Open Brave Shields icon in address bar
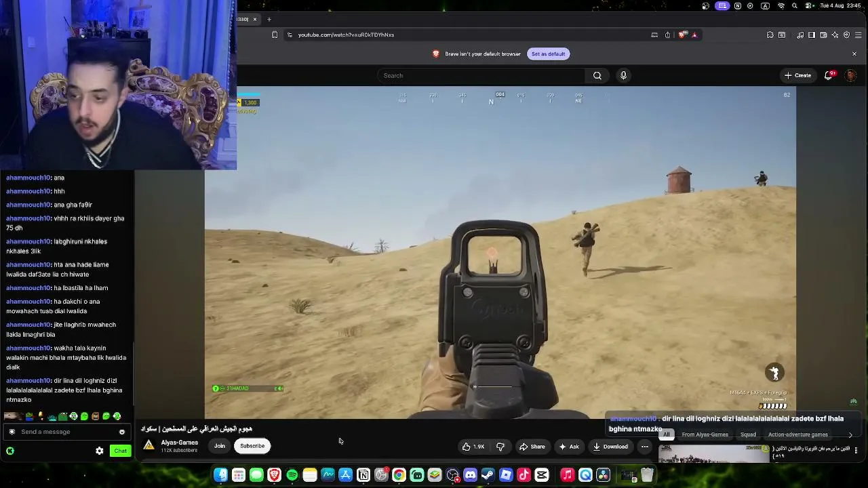This screenshot has width=868, height=488. 682,35
